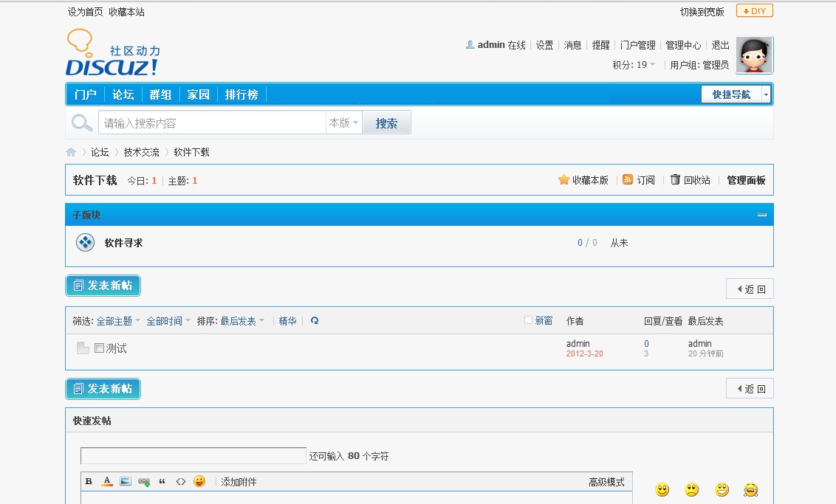Image resolution: width=836 pixels, height=504 pixels.
Task: Click the insert link icon in editor
Action: [x=144, y=482]
